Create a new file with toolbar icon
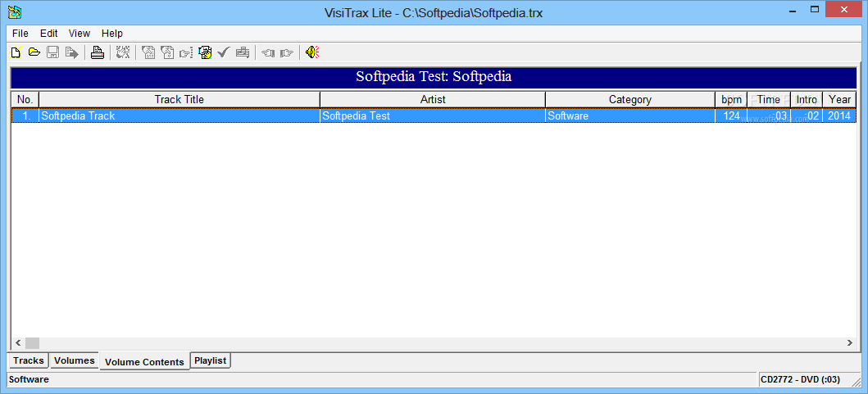The width and height of the screenshot is (868, 394). 16,52
